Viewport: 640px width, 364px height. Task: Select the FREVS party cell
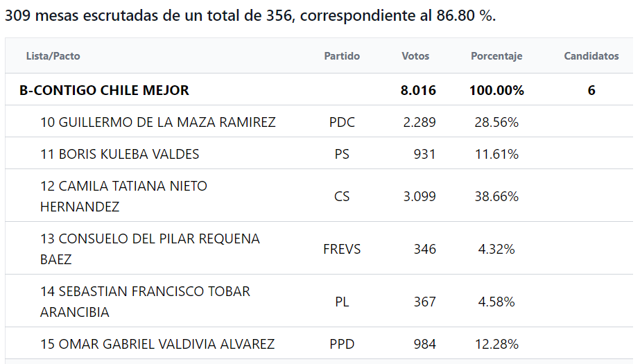342,249
